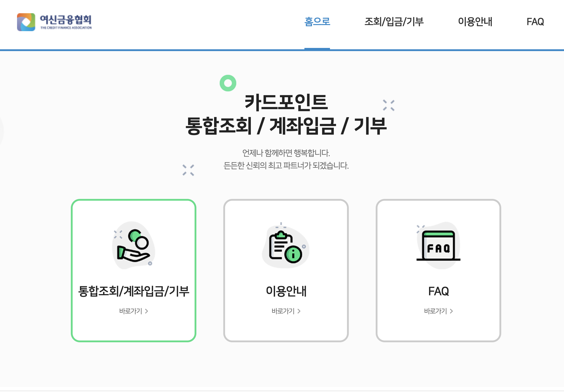This screenshot has height=392, width=564.
Task: Click chevron arrow under 이용안내 card
Action: (299, 311)
